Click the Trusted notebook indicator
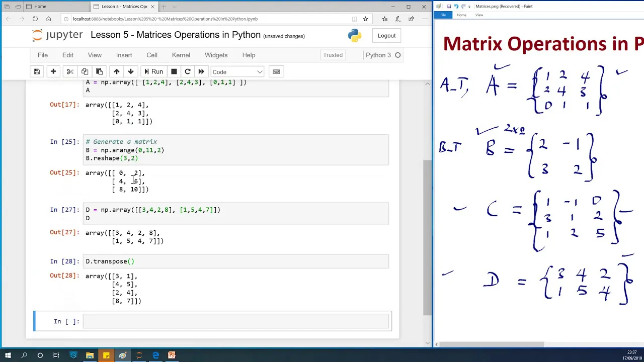This screenshot has width=644, height=362. (333, 55)
